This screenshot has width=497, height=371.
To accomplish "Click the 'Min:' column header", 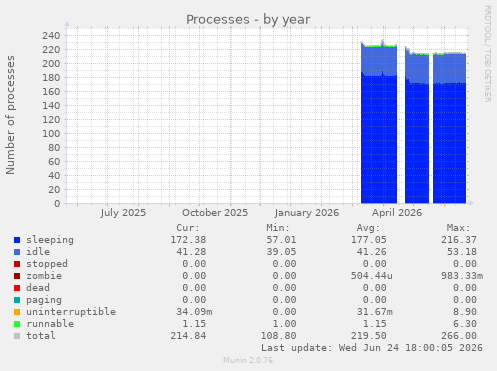I will pos(278,228).
